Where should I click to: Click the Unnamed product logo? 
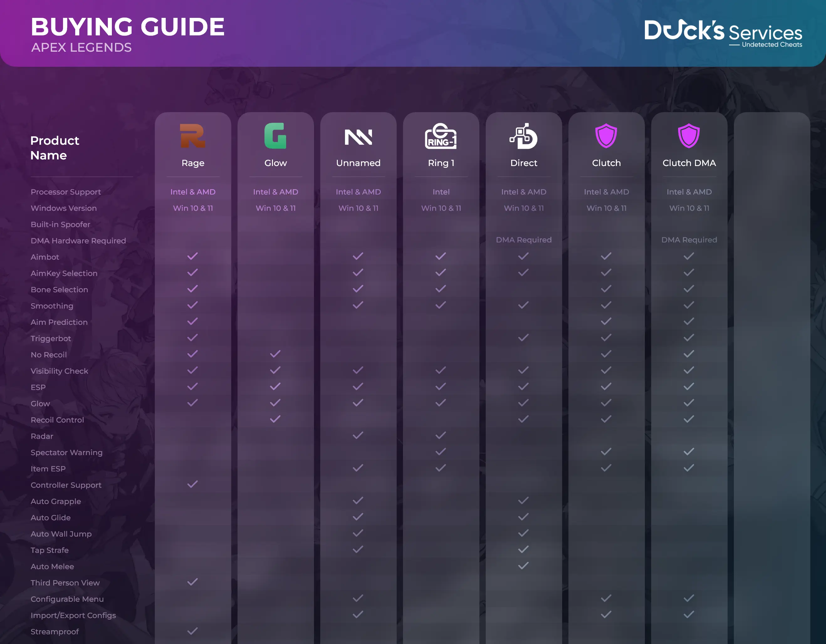358,137
